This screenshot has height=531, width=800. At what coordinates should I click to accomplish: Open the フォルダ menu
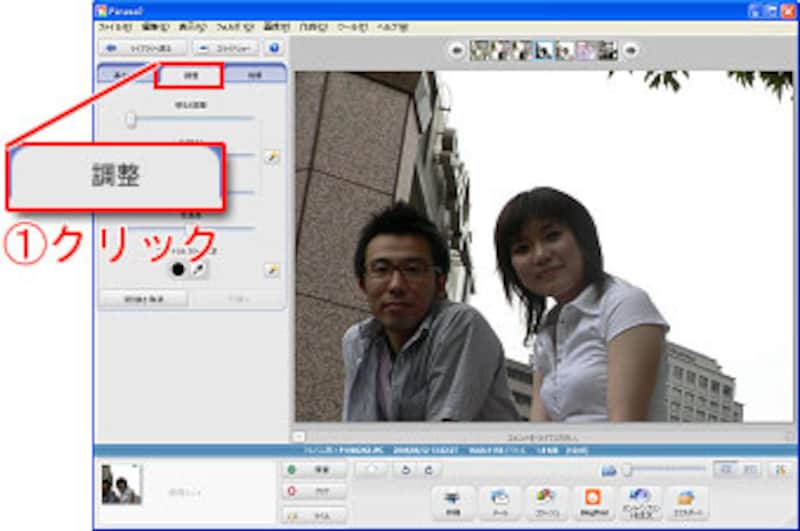[x=235, y=27]
